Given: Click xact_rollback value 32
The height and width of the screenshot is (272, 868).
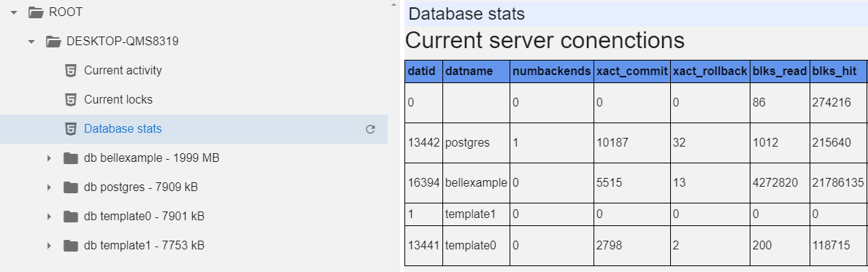Looking at the screenshot, I should 711,143.
